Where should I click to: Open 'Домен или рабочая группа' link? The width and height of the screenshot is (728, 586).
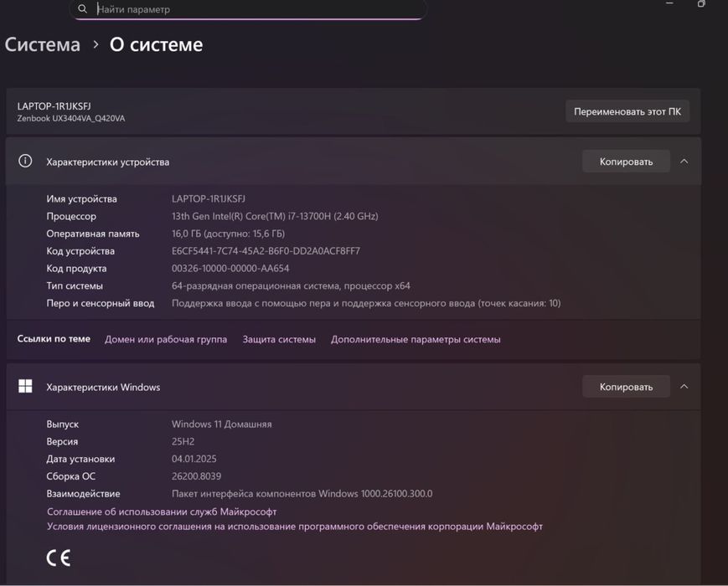(x=166, y=339)
